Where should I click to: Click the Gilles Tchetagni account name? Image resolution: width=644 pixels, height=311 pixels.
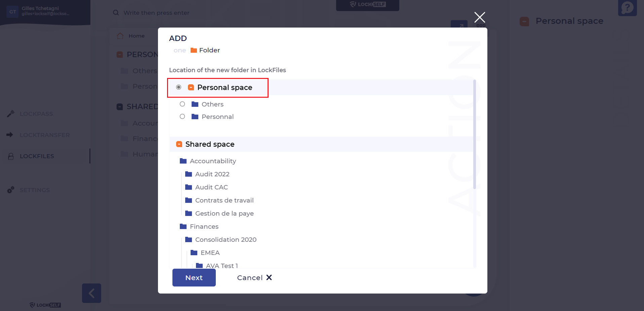(x=40, y=8)
